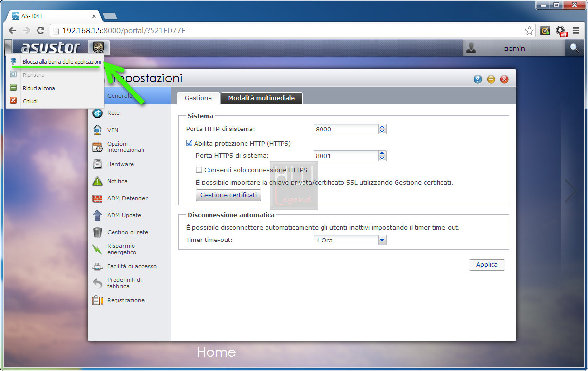Click the Predefiniti di fabbrica undo icon
The image size is (588, 371).
click(x=97, y=283)
